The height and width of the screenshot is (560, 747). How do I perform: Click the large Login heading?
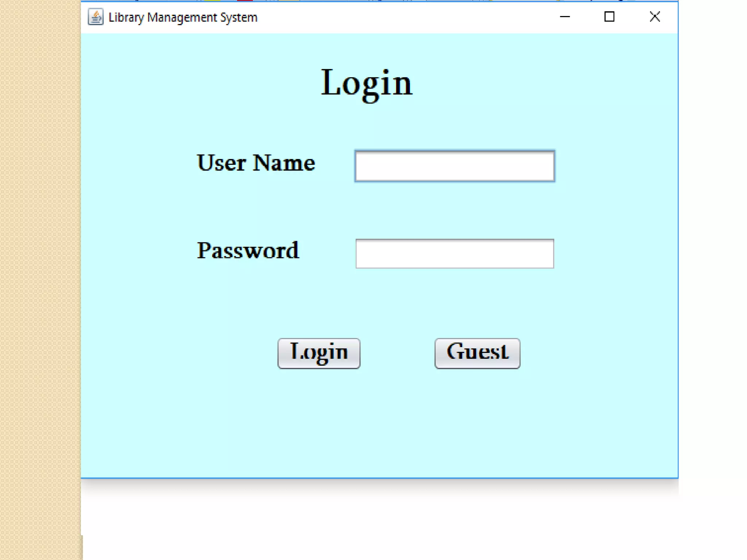pyautogui.click(x=367, y=83)
